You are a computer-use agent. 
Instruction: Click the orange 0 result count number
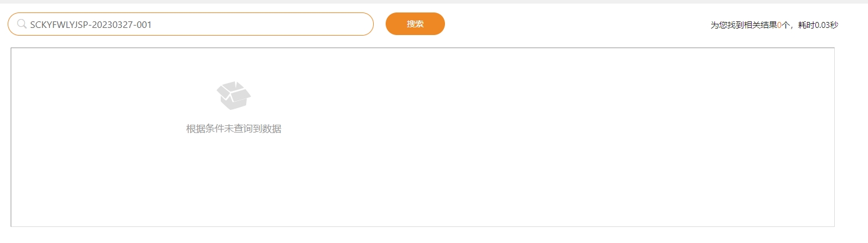point(779,25)
